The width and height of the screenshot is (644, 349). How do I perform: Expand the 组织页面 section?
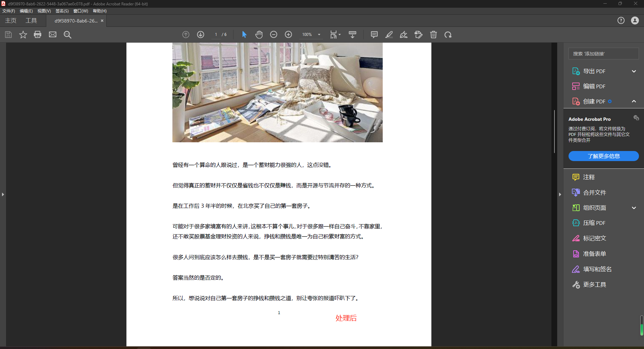click(x=634, y=208)
